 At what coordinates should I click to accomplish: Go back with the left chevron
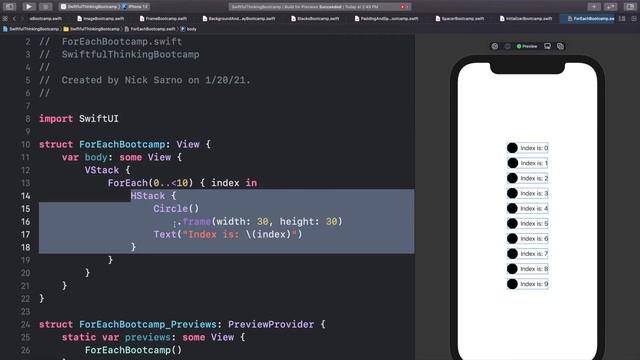(14, 18)
